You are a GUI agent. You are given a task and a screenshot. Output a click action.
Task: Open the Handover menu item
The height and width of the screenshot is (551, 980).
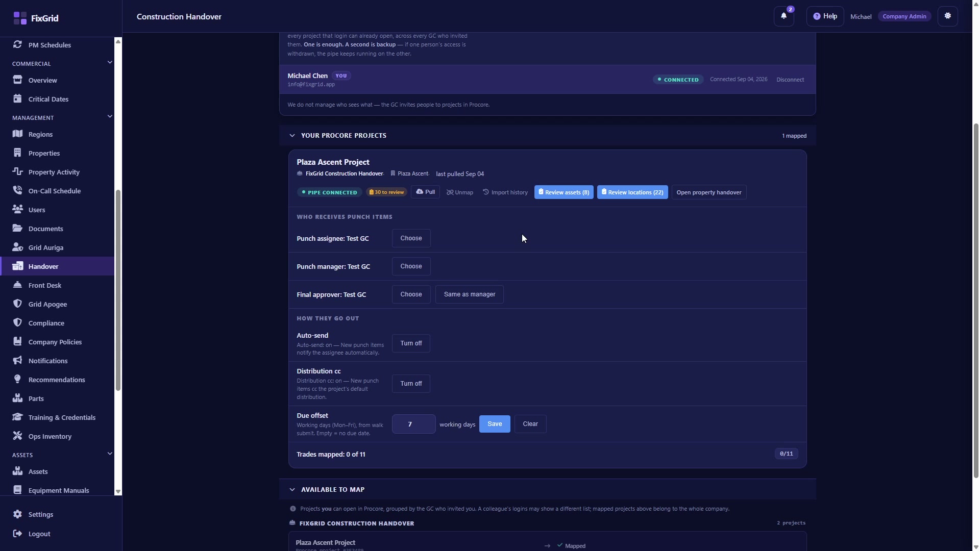[x=57, y=266]
